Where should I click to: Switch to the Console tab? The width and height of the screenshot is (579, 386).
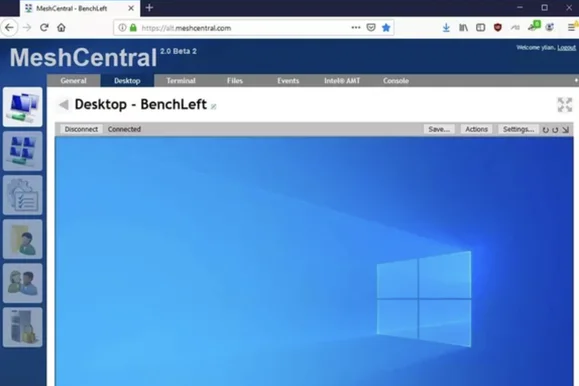point(396,81)
